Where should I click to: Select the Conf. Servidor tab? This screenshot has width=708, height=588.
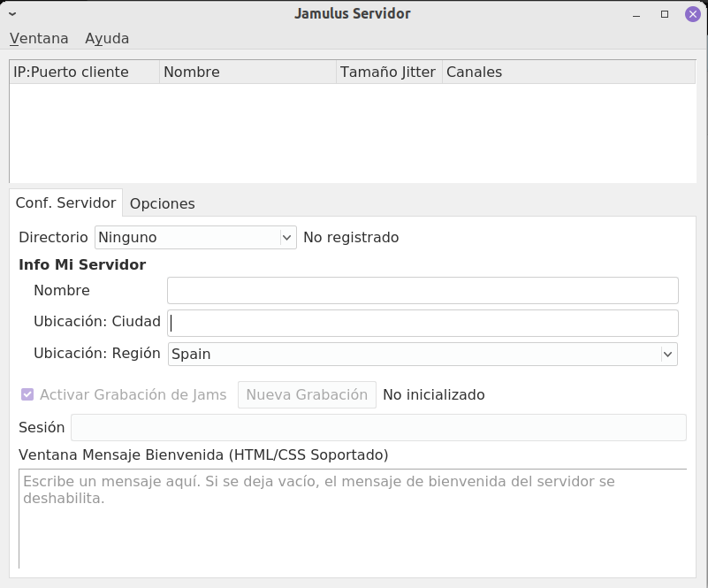click(65, 203)
